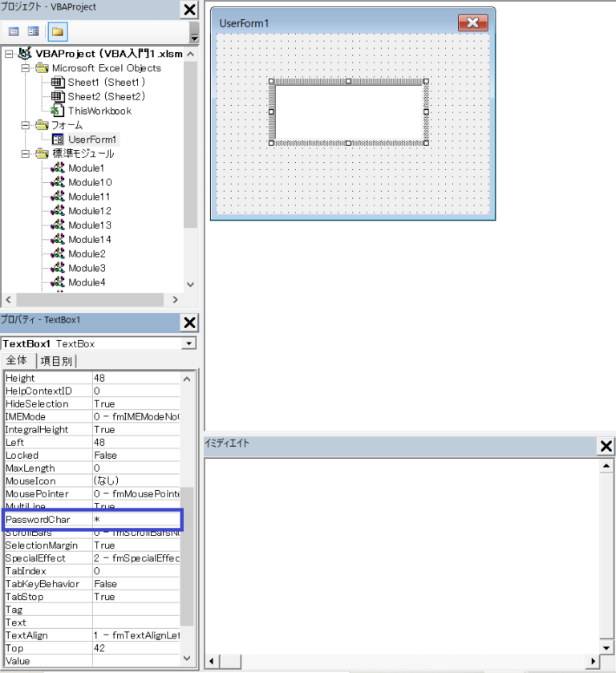This screenshot has height=673, width=616.
Task: Select the MaxLength property row
Action: pos(92,468)
